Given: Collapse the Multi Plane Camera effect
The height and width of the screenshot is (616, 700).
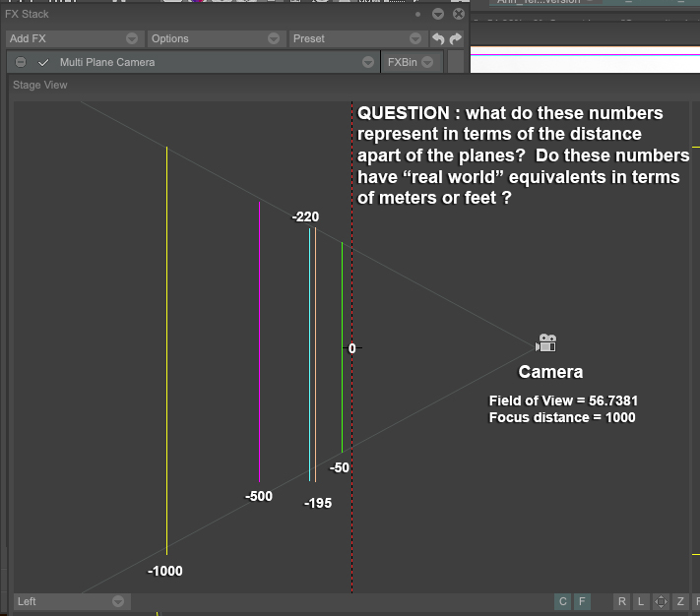Looking at the screenshot, I should tap(21, 62).
